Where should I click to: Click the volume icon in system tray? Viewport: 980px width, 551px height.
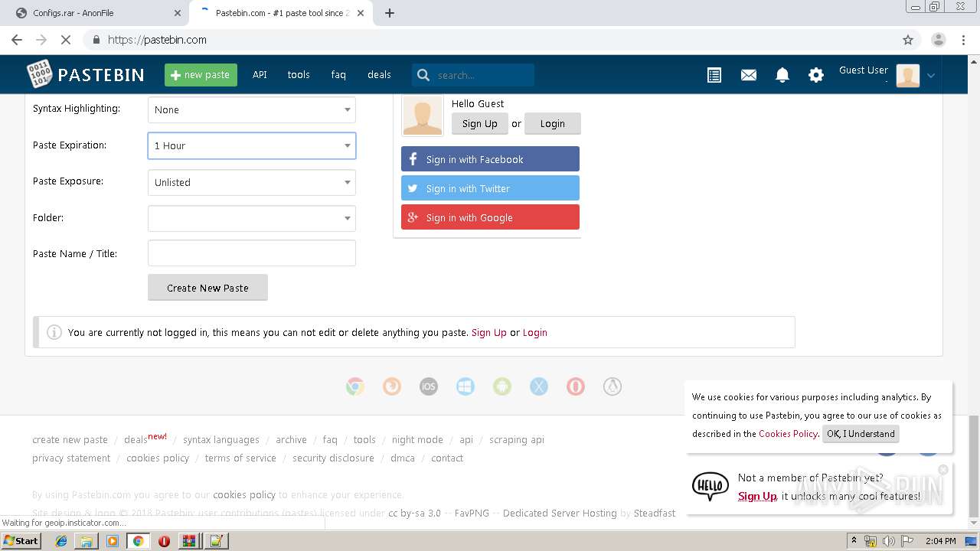click(888, 541)
